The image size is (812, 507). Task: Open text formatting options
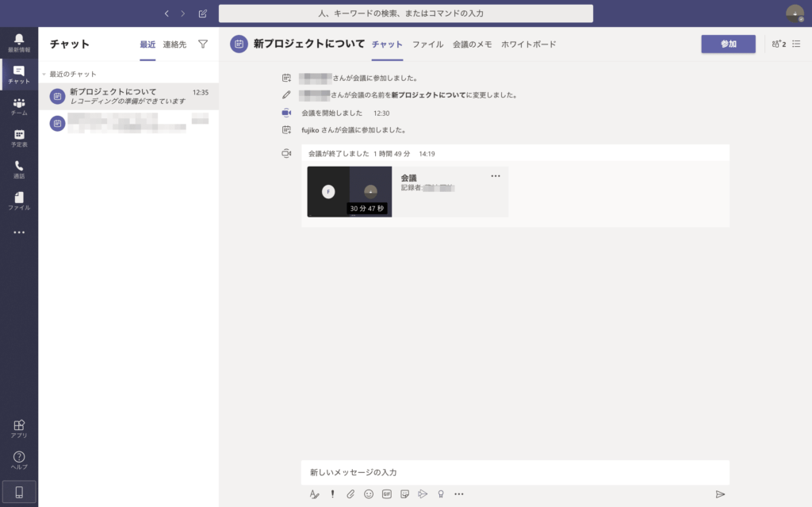tap(315, 494)
